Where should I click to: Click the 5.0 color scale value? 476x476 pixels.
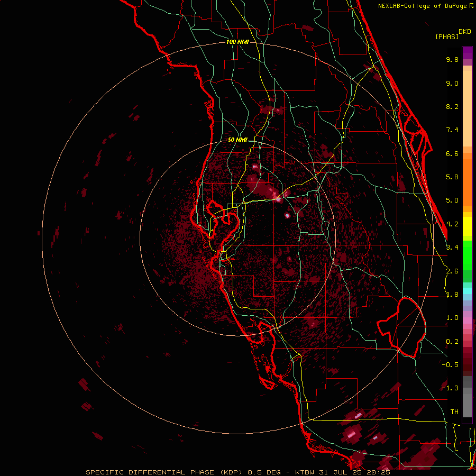[x=452, y=200]
